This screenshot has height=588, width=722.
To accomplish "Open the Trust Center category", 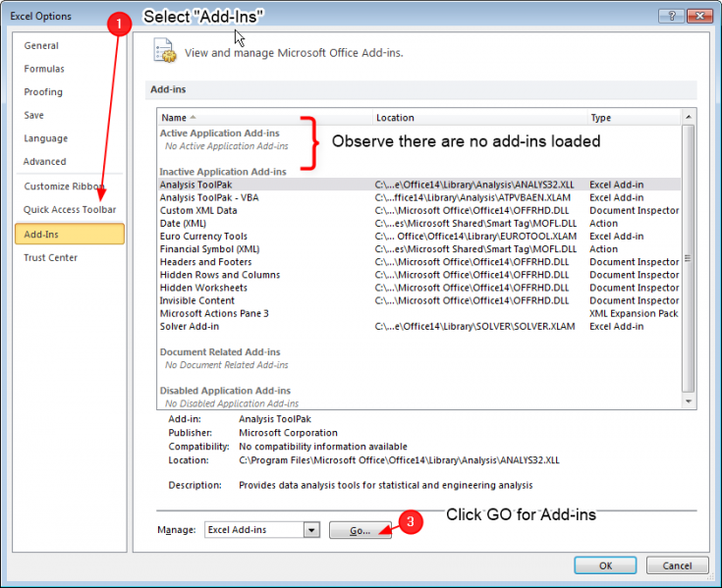I will point(51,257).
